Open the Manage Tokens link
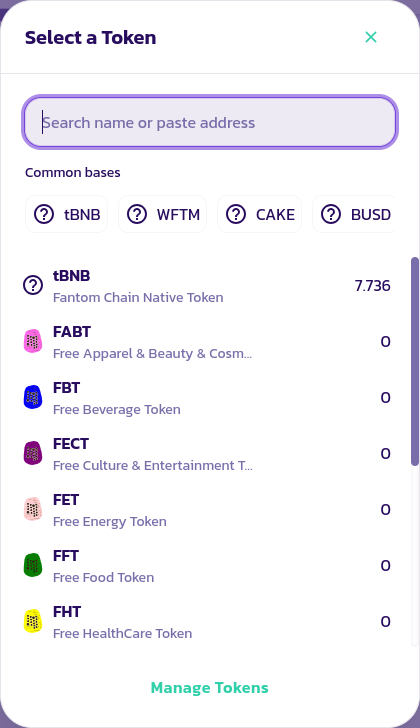This screenshot has height=728, width=420. [x=210, y=688]
